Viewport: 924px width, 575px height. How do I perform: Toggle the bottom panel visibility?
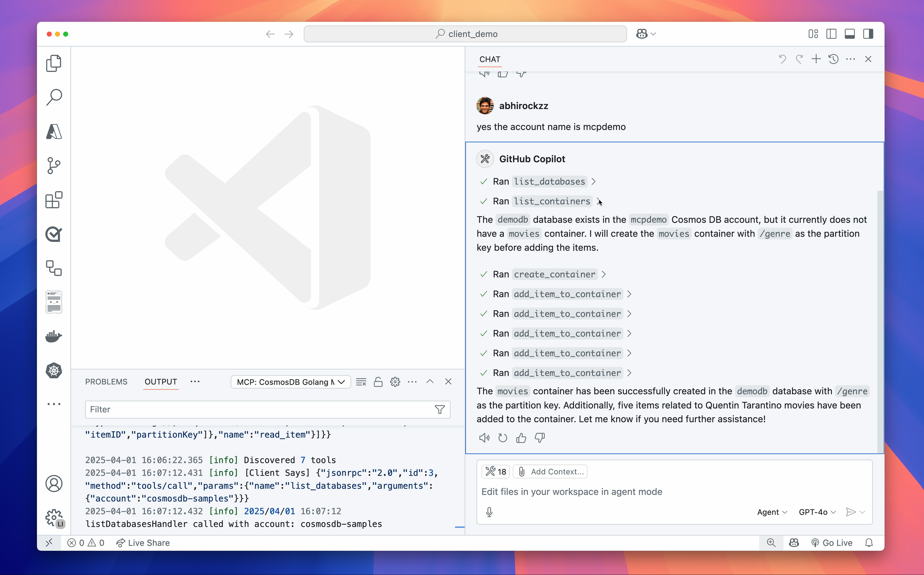click(x=849, y=34)
